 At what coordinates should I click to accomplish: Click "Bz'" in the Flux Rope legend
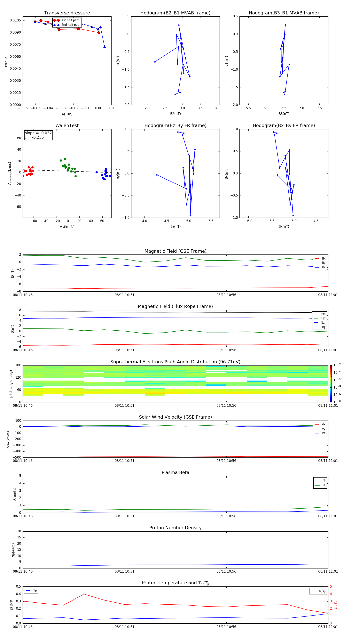click(x=323, y=323)
